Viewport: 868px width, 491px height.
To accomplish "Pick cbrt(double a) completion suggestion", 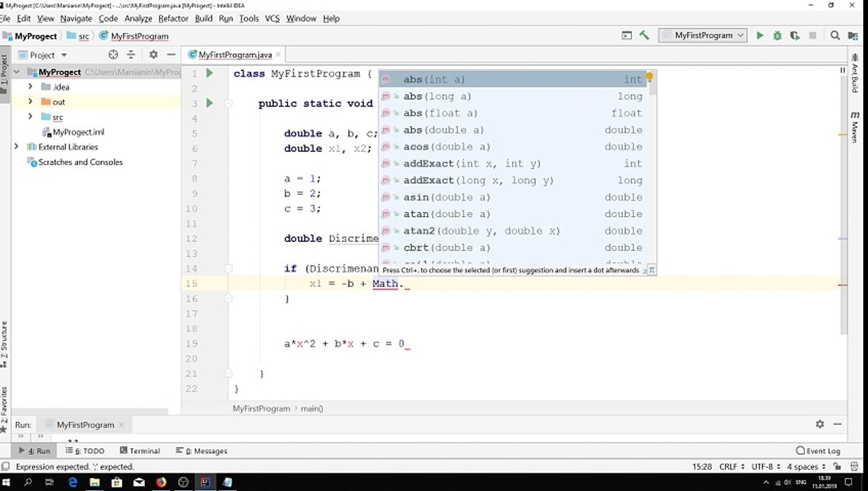I will click(x=512, y=248).
